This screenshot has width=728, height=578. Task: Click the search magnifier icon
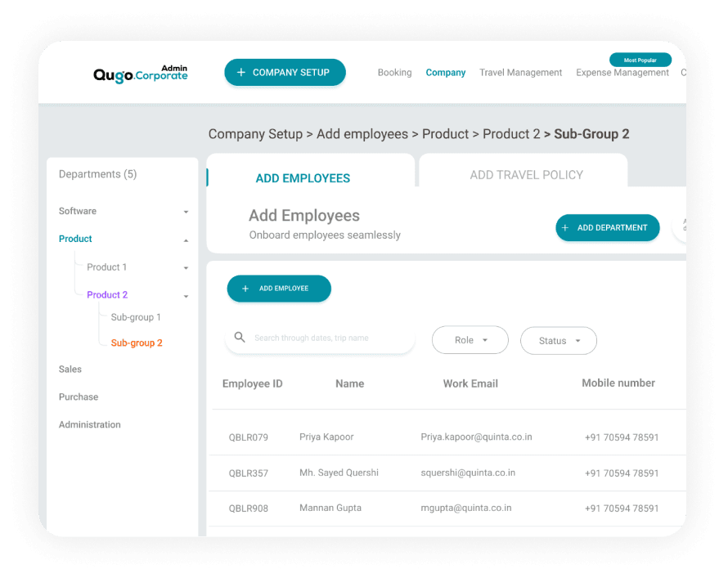click(x=240, y=338)
